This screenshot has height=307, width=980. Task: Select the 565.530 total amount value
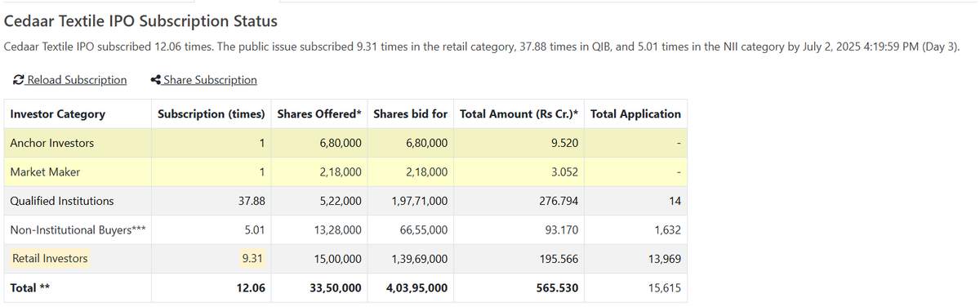(558, 288)
